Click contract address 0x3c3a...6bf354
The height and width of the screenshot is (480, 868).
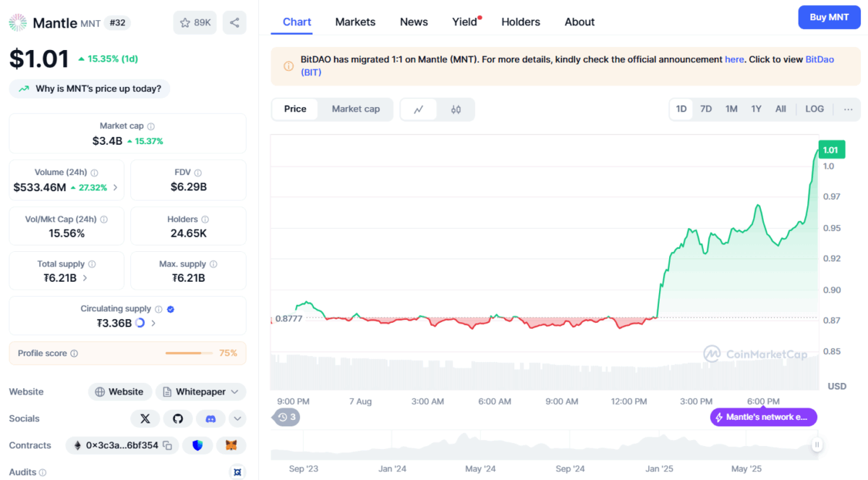[x=122, y=445]
